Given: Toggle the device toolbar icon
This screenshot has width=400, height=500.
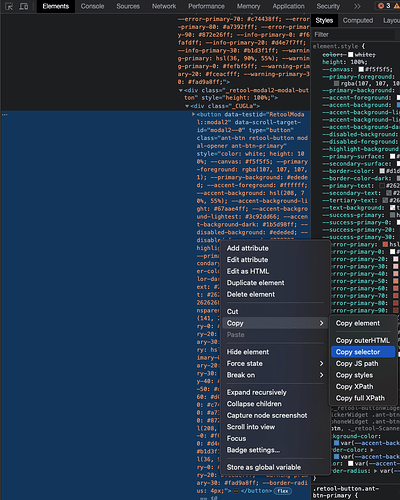Looking at the screenshot, I should coord(24,6).
